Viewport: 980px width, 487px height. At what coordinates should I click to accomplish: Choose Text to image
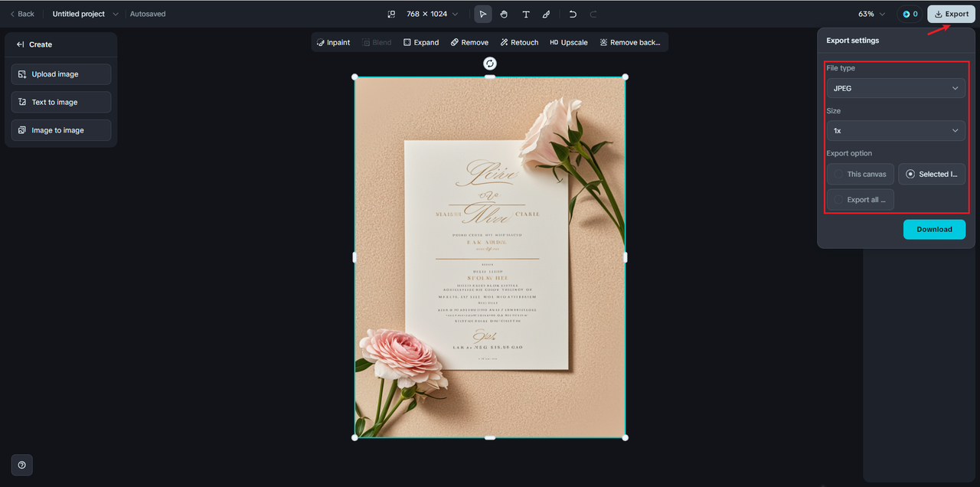(x=61, y=102)
